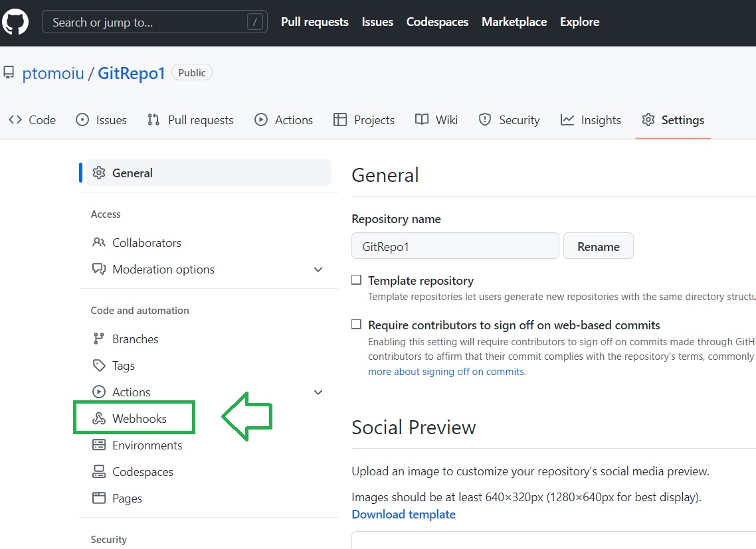The width and height of the screenshot is (756, 549).
Task: Open Branches in the settings sidebar
Action: (209, 339)
